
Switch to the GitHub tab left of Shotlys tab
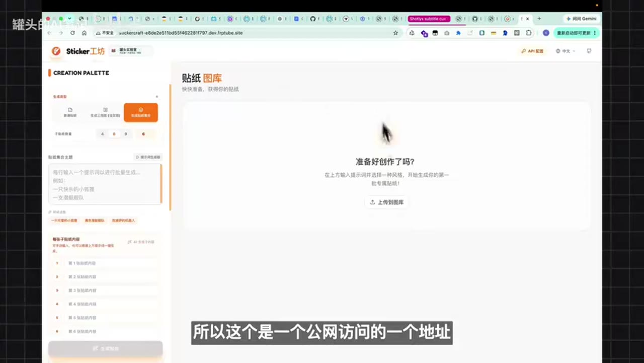click(314, 19)
